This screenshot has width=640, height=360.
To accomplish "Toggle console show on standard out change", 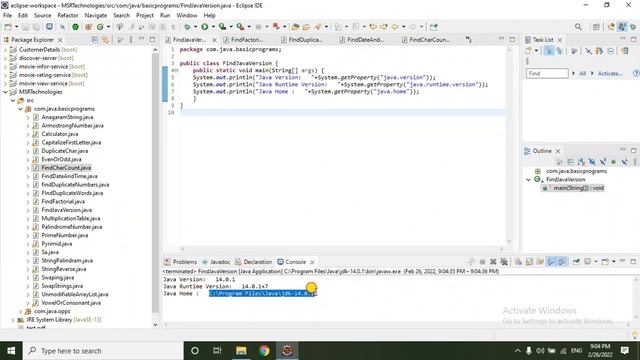I will 551,262.
